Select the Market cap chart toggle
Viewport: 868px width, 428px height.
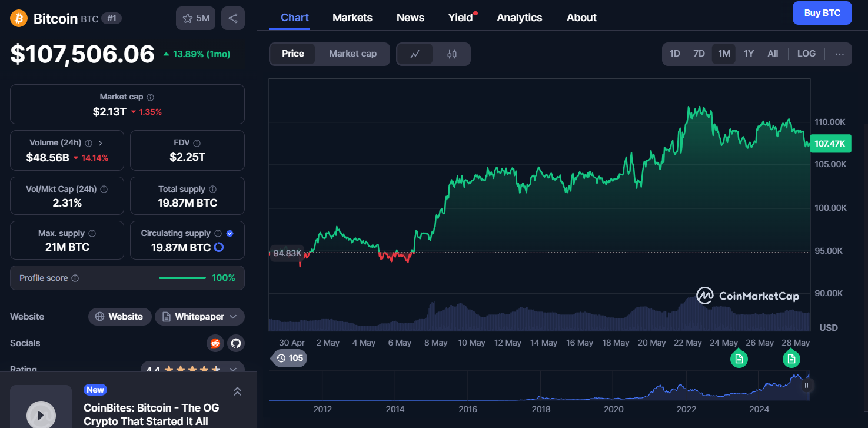coord(352,54)
